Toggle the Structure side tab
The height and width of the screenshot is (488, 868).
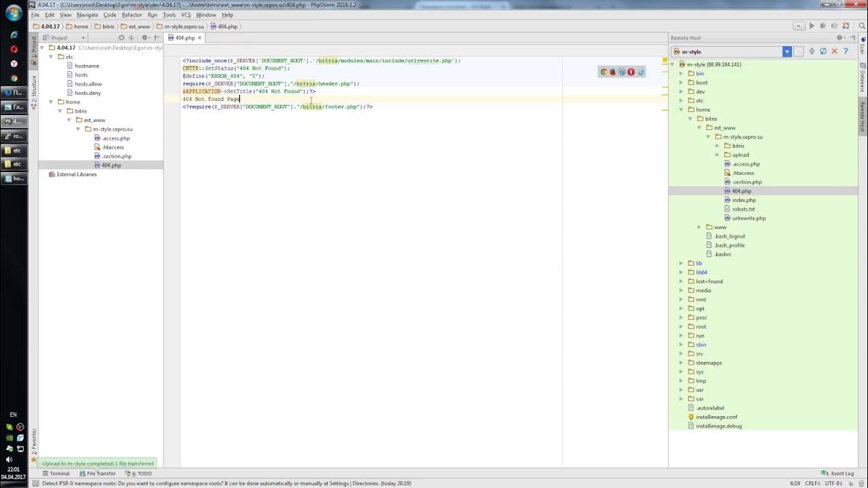coord(33,93)
